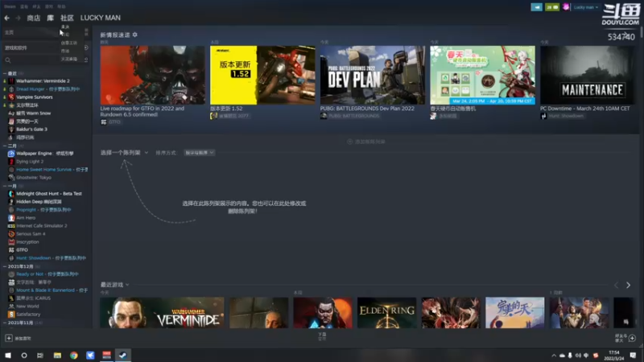Click the blue announcements icon in header
The height and width of the screenshot is (362, 644).
tap(536, 7)
